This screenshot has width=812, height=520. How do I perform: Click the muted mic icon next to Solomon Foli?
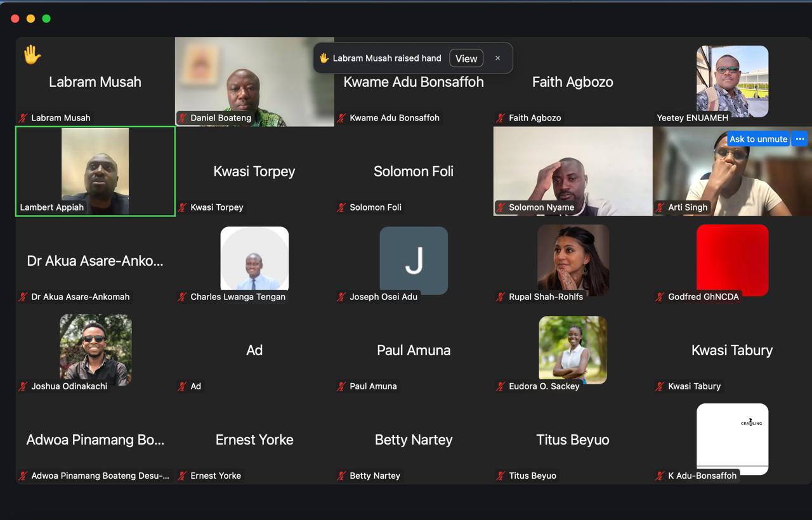342,207
